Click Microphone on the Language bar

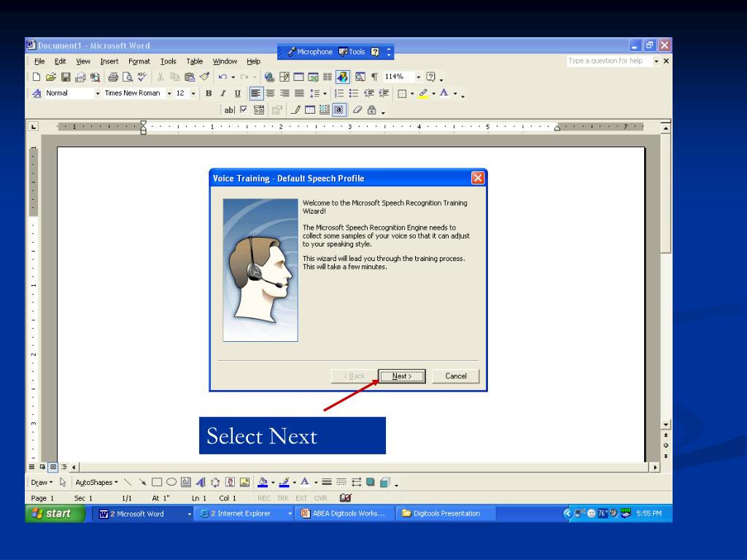tap(310, 52)
